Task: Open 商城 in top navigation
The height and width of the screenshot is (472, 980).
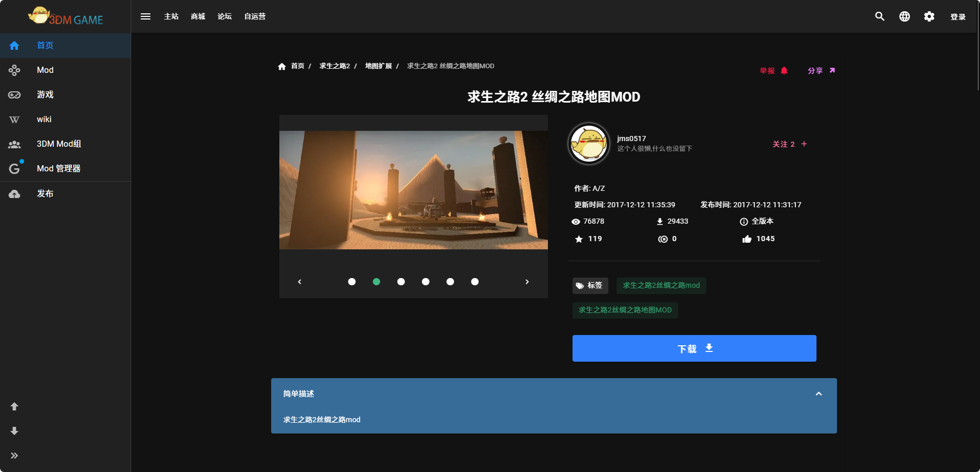Action: pyautogui.click(x=198, y=16)
